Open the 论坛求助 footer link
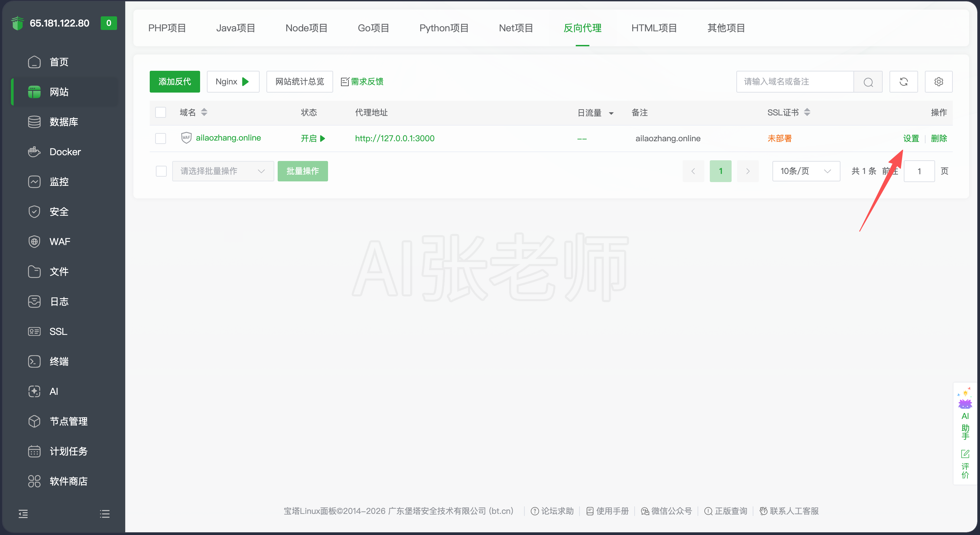Viewport: 980px width, 535px height. pos(552,511)
